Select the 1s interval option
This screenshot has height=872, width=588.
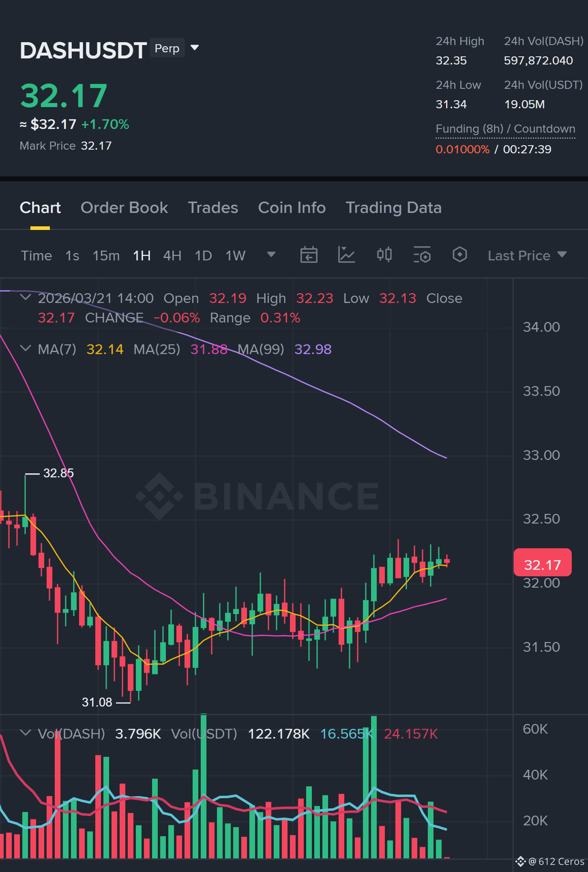[x=72, y=256]
